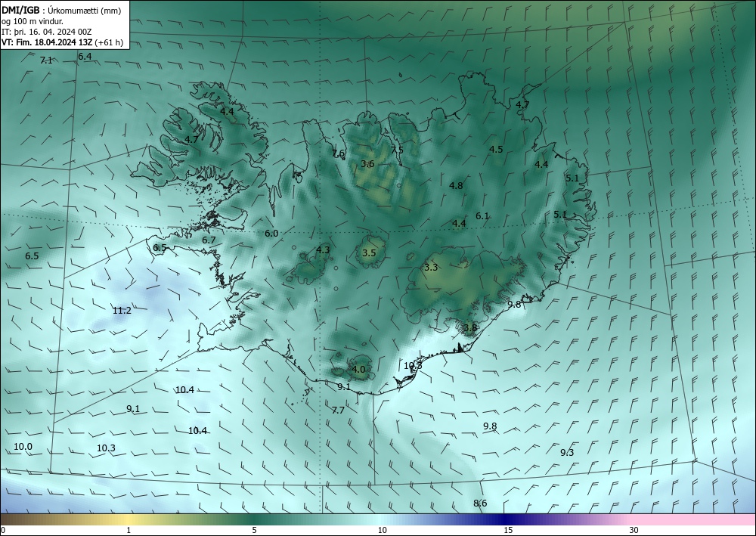Click the subtitle 'og 100 m vindur.'
The image size is (756, 536).
click(33, 21)
